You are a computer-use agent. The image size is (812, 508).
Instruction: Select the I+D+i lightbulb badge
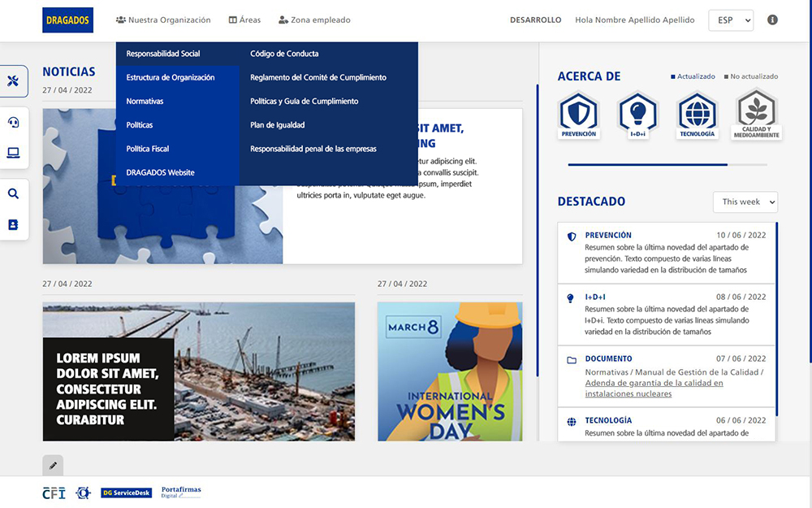(637, 115)
